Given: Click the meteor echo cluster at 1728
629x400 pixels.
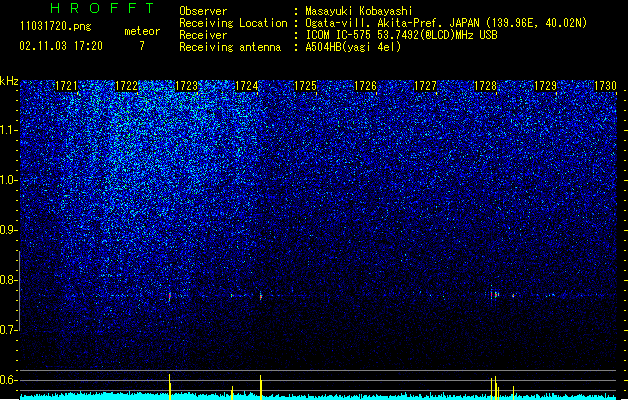Looking at the screenshot, I should coord(494,295).
